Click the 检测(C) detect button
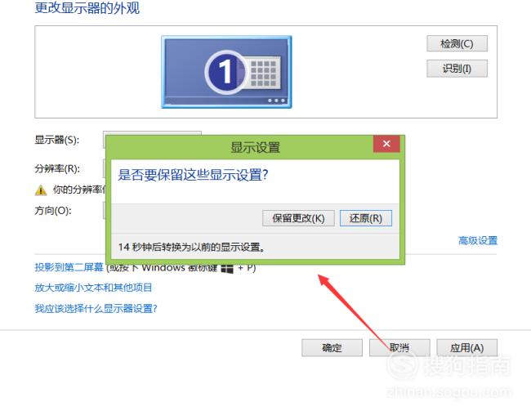The width and height of the screenshot is (531, 420). 457,43
